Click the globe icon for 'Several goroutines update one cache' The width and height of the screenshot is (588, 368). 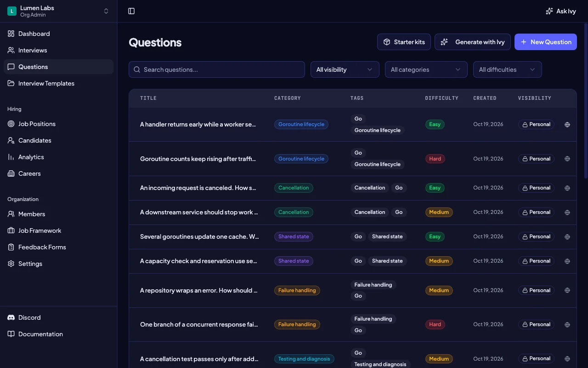point(567,236)
